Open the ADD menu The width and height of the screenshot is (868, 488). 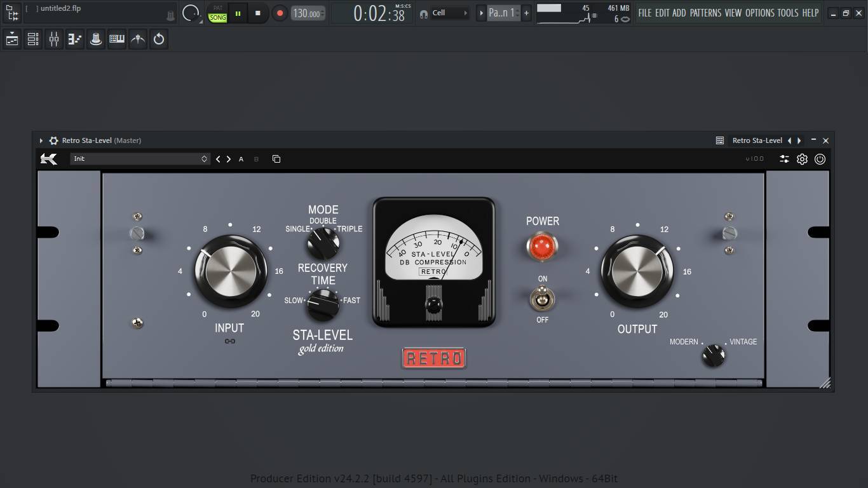click(x=679, y=13)
